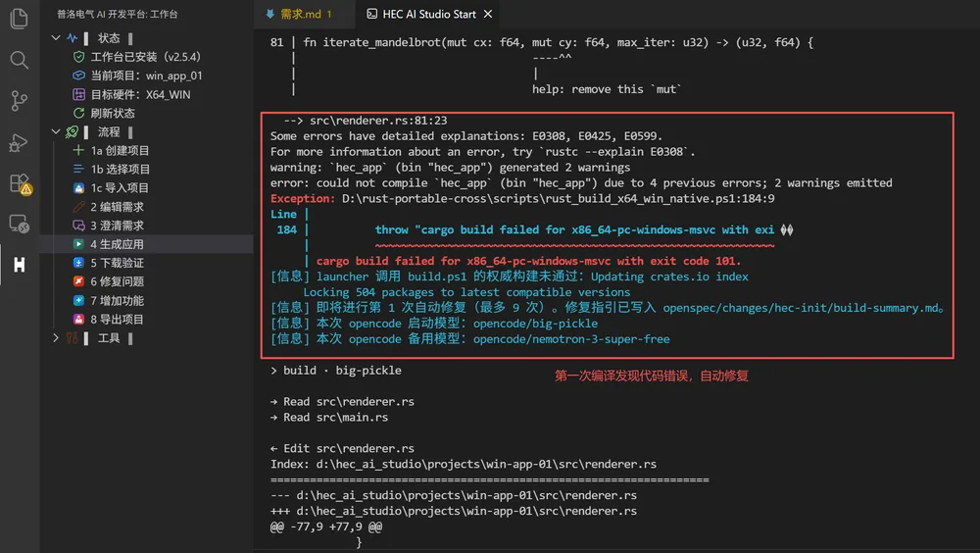Screen dimensions: 980x553
Task: Collapse the 状态 section chevron
Action: [x=56, y=38]
